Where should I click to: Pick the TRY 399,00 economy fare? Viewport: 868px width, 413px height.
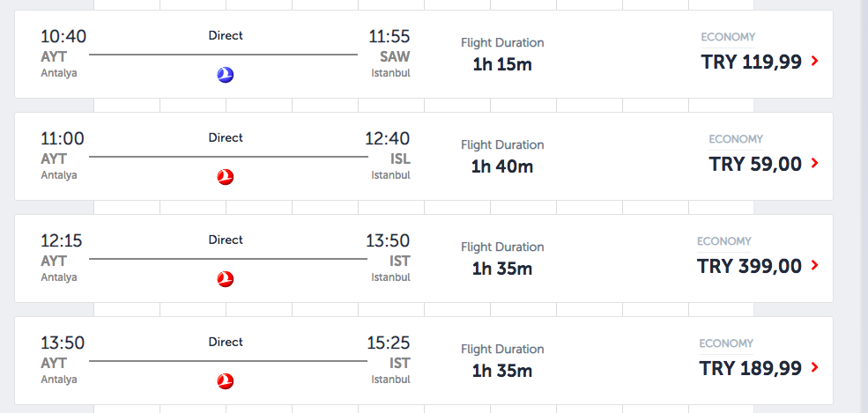coord(749,266)
